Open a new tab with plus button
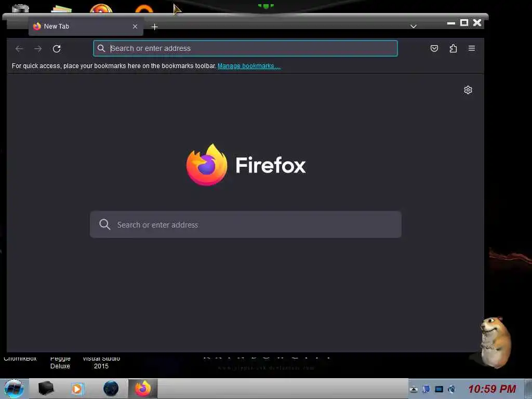 pos(154,27)
